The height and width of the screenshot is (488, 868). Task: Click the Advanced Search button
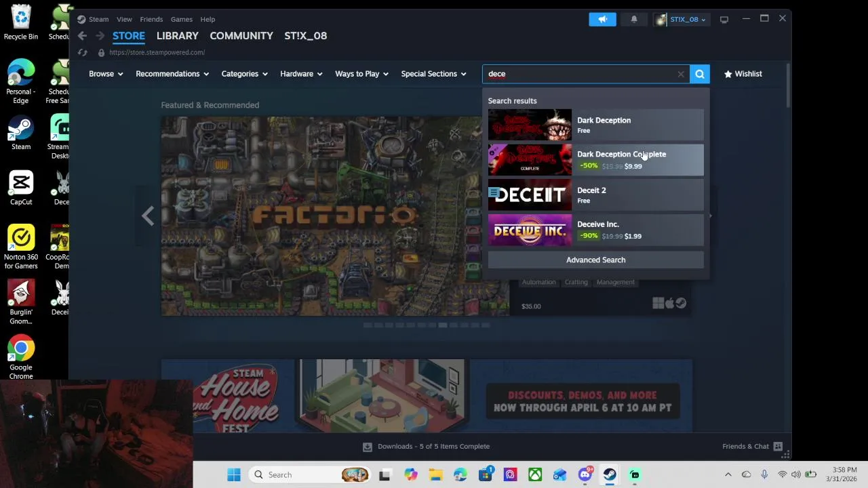point(596,260)
